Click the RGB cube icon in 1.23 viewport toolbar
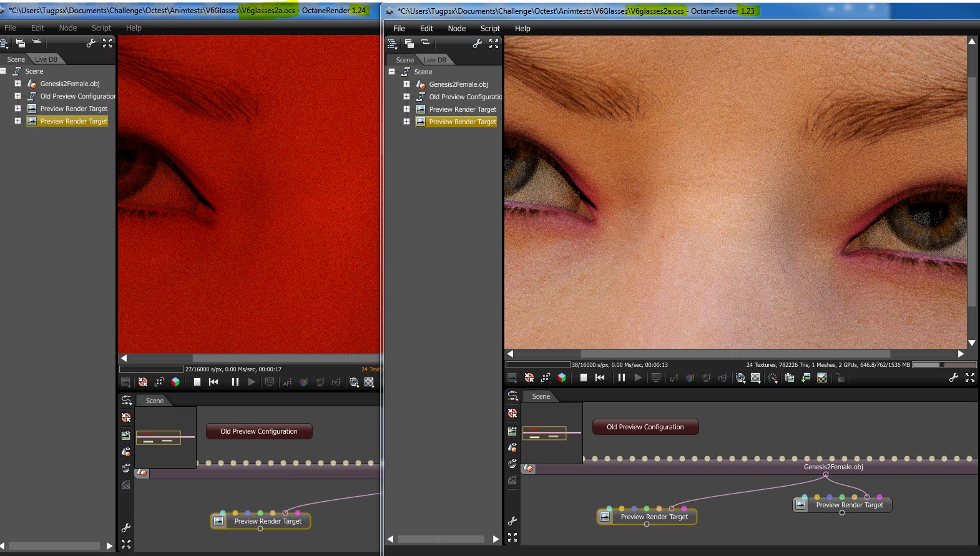 tap(562, 378)
